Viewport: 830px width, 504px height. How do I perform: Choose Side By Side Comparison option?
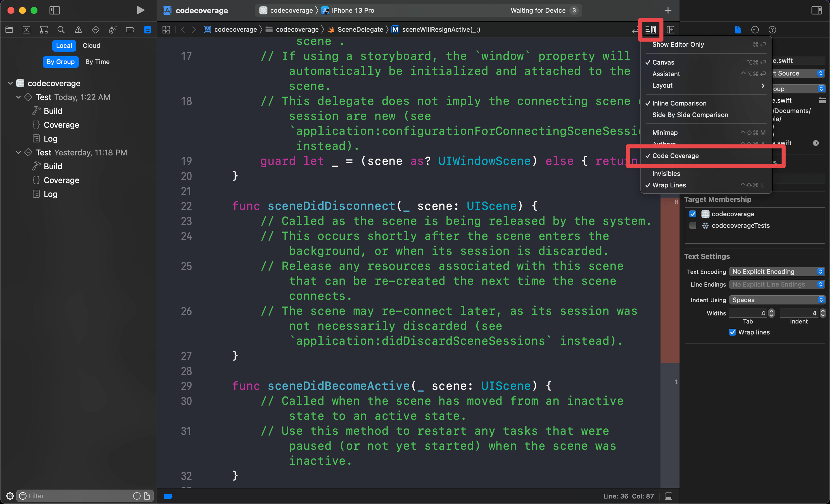(x=690, y=115)
